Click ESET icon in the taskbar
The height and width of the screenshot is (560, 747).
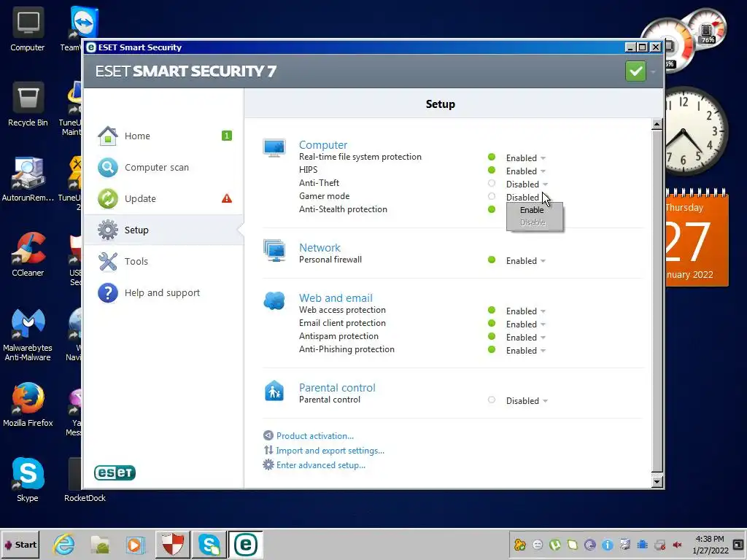[246, 544]
